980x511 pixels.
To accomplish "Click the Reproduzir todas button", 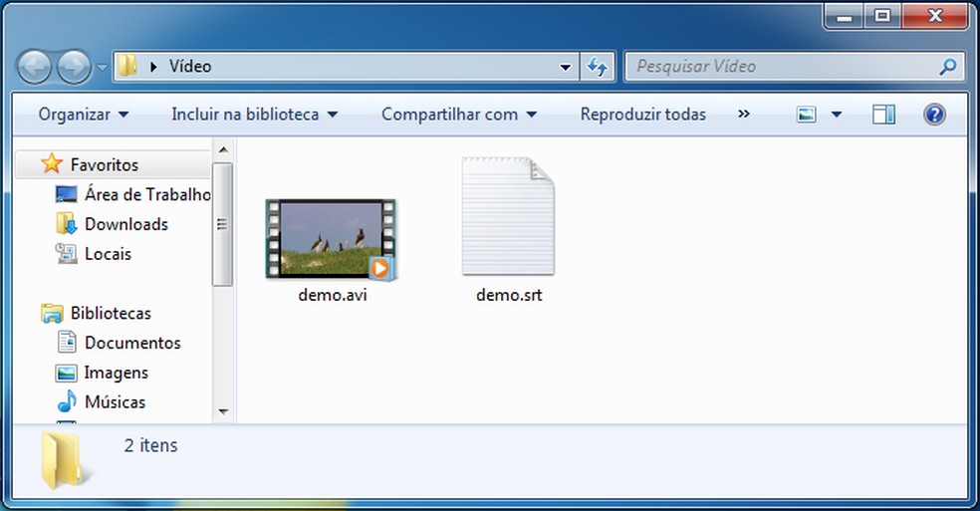I will 643,115.
